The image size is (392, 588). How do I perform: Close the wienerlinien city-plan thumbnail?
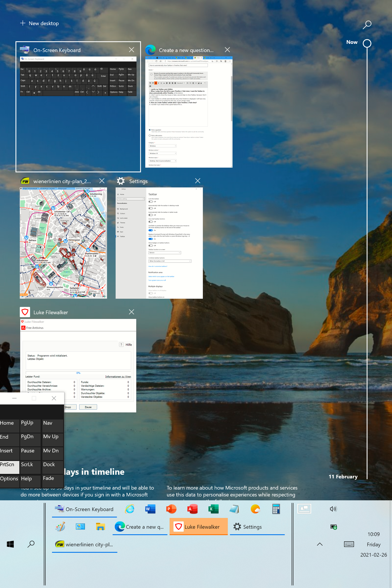(102, 181)
